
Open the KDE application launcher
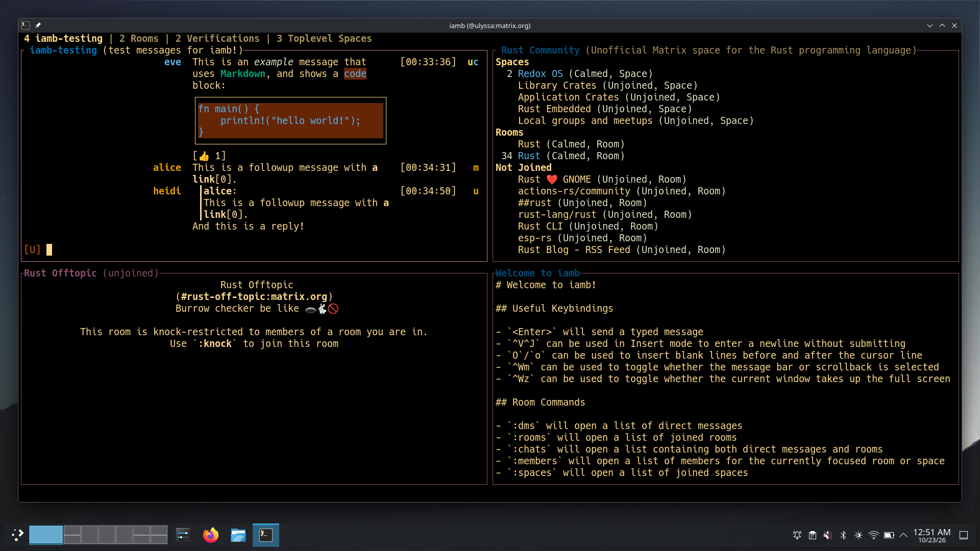coord(17,535)
